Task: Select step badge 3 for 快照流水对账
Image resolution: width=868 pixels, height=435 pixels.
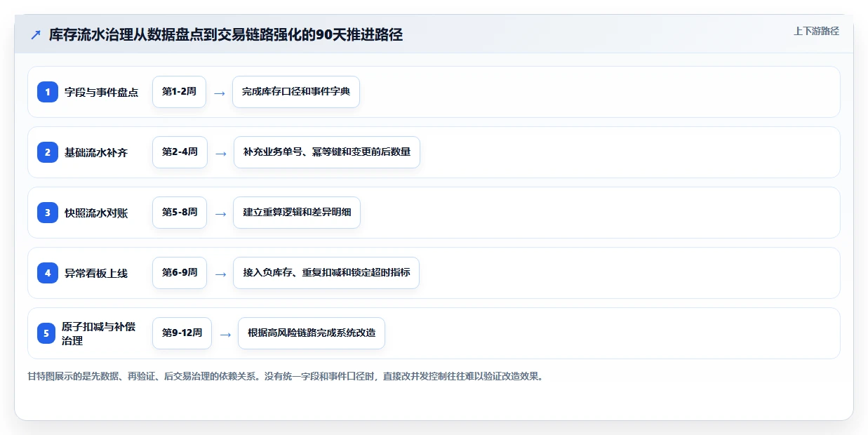Action: (48, 213)
